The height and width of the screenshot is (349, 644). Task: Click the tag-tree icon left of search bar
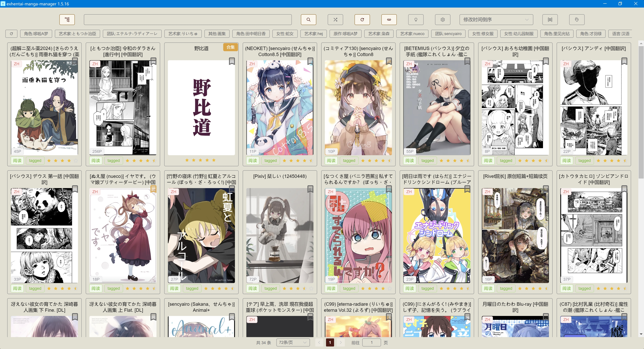coord(67,19)
